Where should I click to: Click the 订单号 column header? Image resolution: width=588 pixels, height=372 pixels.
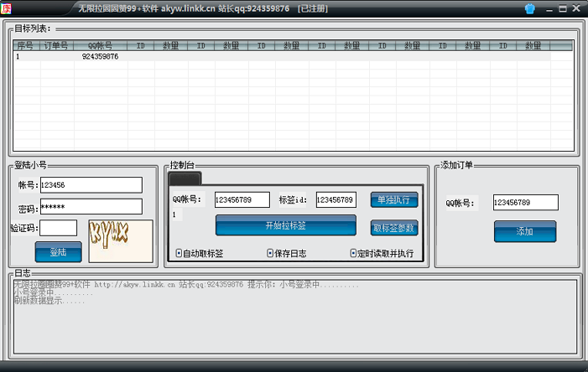pyautogui.click(x=57, y=46)
